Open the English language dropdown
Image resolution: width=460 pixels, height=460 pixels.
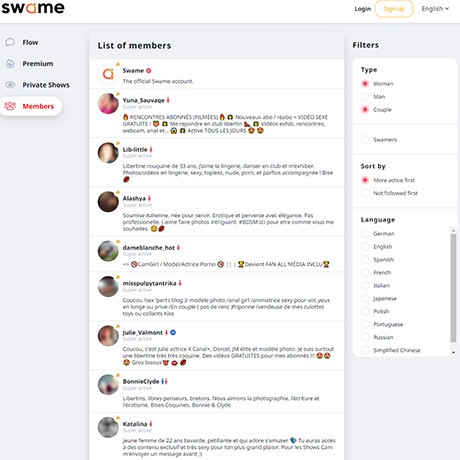(435, 9)
